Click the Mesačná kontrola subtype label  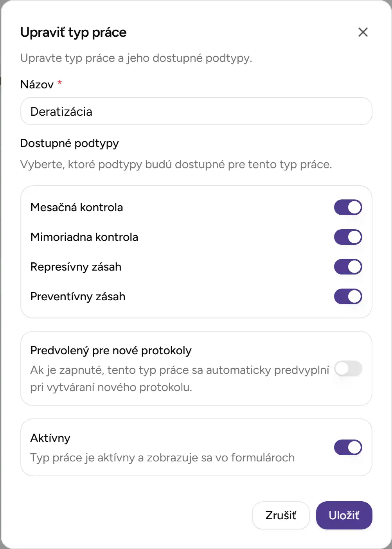click(x=77, y=207)
